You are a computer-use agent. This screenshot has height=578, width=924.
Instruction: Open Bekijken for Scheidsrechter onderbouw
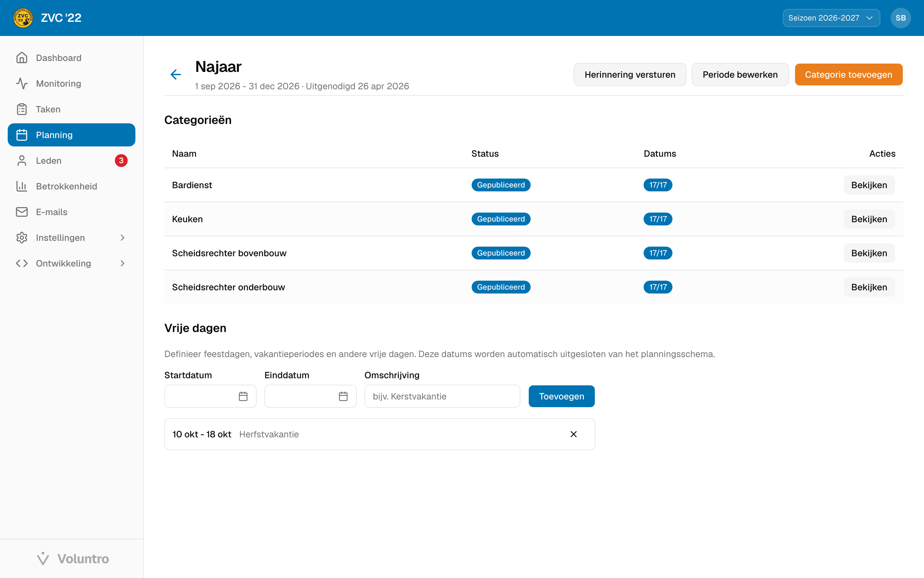click(x=869, y=287)
